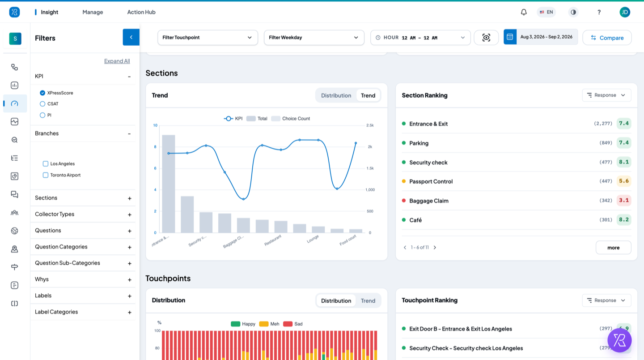This screenshot has height=360, width=644.
Task: Open the people group icon in sidebar
Action: [x=14, y=213]
